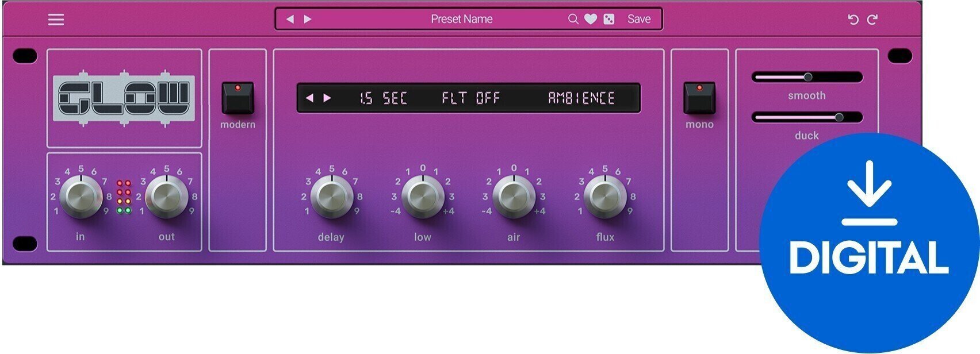This screenshot has height=354, width=980.
Task: Search presets with the magnifier icon
Action: coord(573,20)
